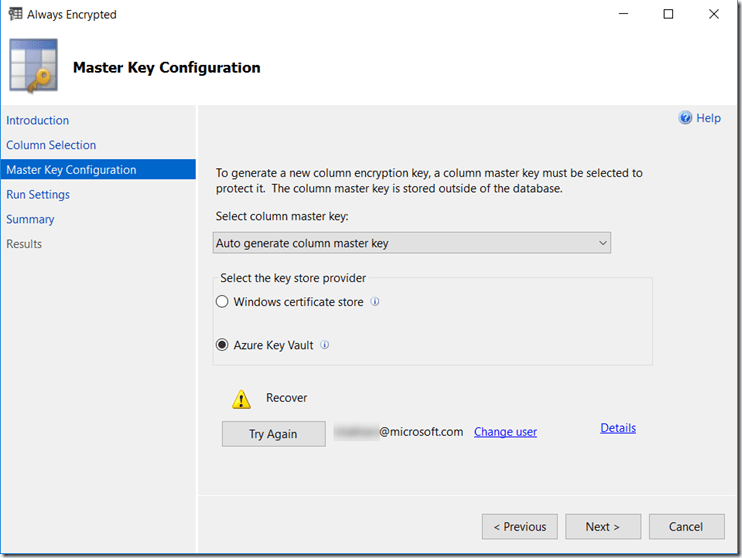Open the Details link
Viewport: 742px width, 558px height.
[x=618, y=428]
